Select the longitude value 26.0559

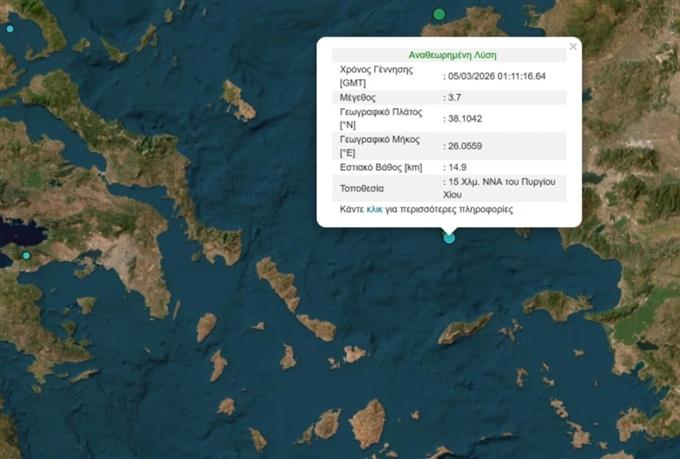click(466, 146)
